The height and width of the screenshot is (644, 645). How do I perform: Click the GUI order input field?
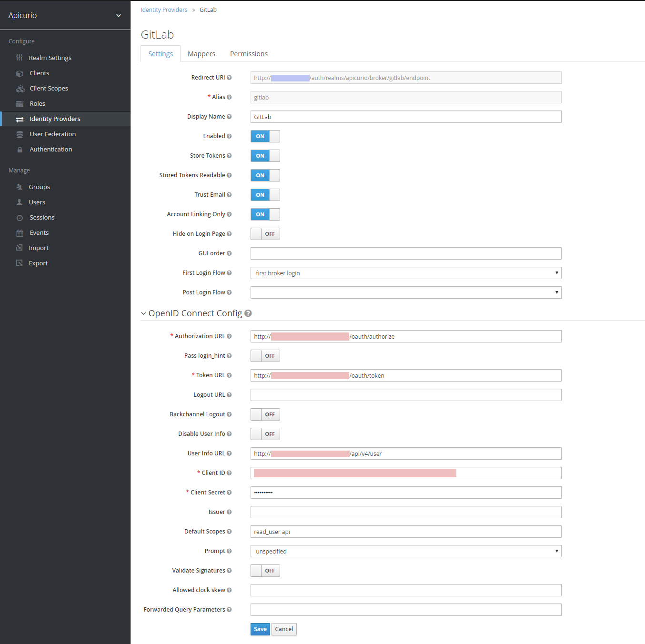click(405, 253)
